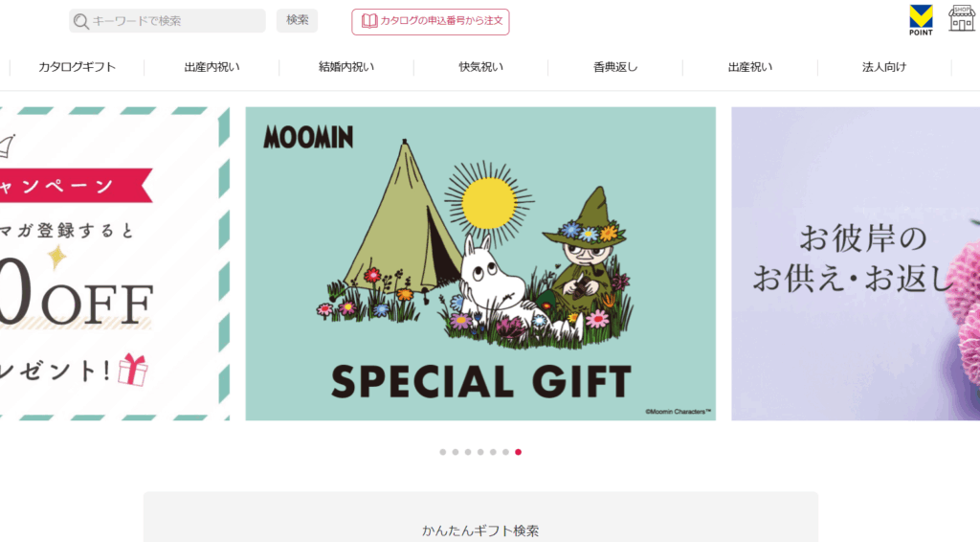Screen dimensions: 980x542
Task: Click the V POINT icon
Action: click(x=921, y=20)
